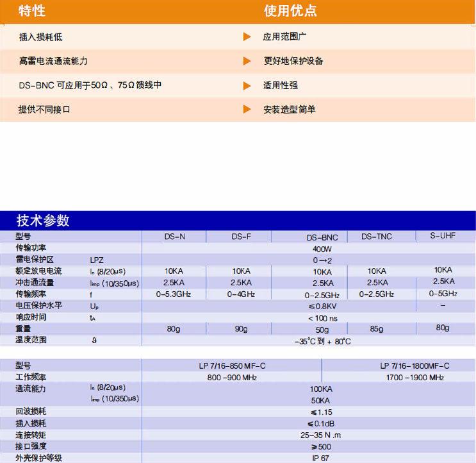Select the DS-TNC column header

pyautogui.click(x=377, y=237)
